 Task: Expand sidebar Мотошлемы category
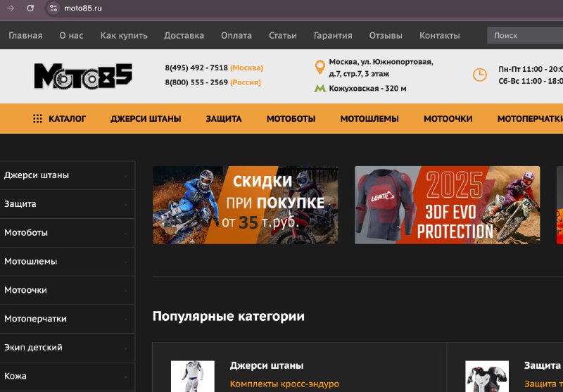click(x=67, y=261)
